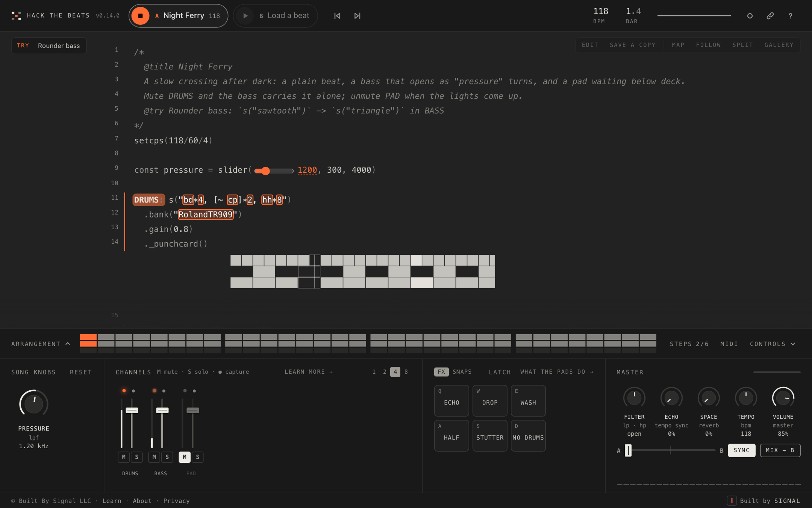Mute the DRUMS channel
Image resolution: width=812 pixels, height=508 pixels.
(124, 457)
